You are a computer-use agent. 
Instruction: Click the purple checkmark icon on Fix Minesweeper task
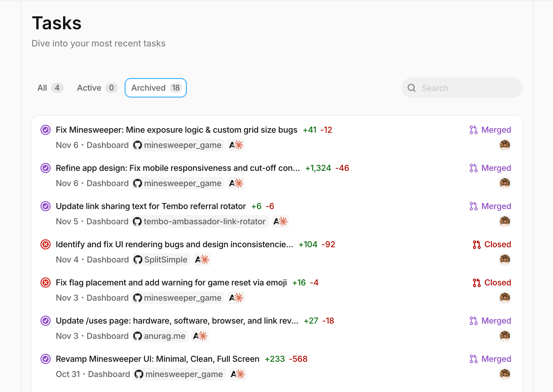(46, 130)
